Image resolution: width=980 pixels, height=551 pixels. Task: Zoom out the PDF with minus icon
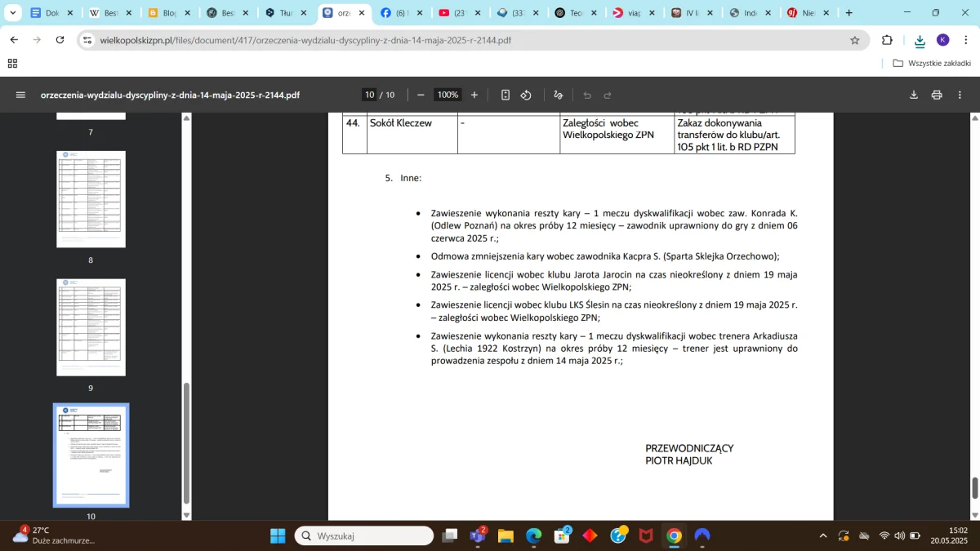click(x=421, y=95)
